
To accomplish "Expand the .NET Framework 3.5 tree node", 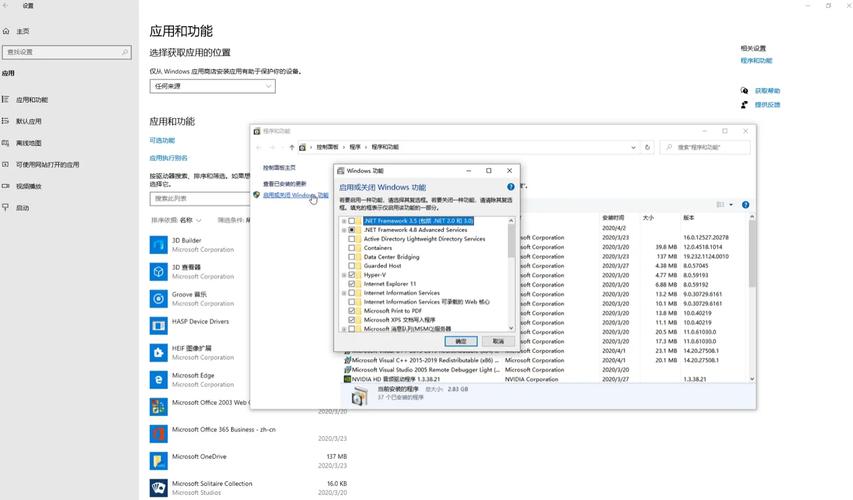I will pos(344,221).
